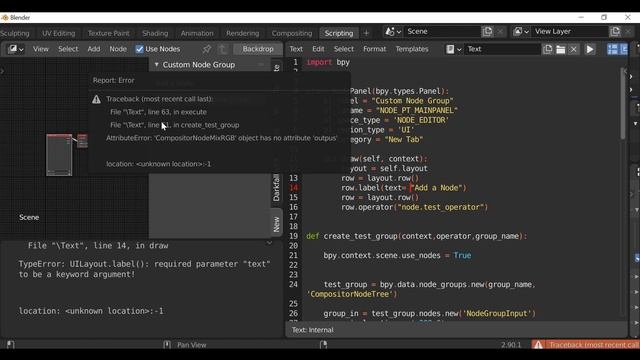The width and height of the screenshot is (640, 360).
Task: Click the TypeError message in info log
Action: [x=144, y=269]
